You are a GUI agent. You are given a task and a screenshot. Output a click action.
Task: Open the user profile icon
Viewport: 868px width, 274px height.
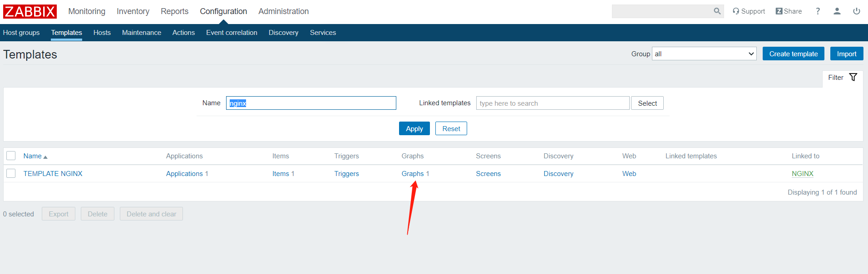pyautogui.click(x=837, y=11)
